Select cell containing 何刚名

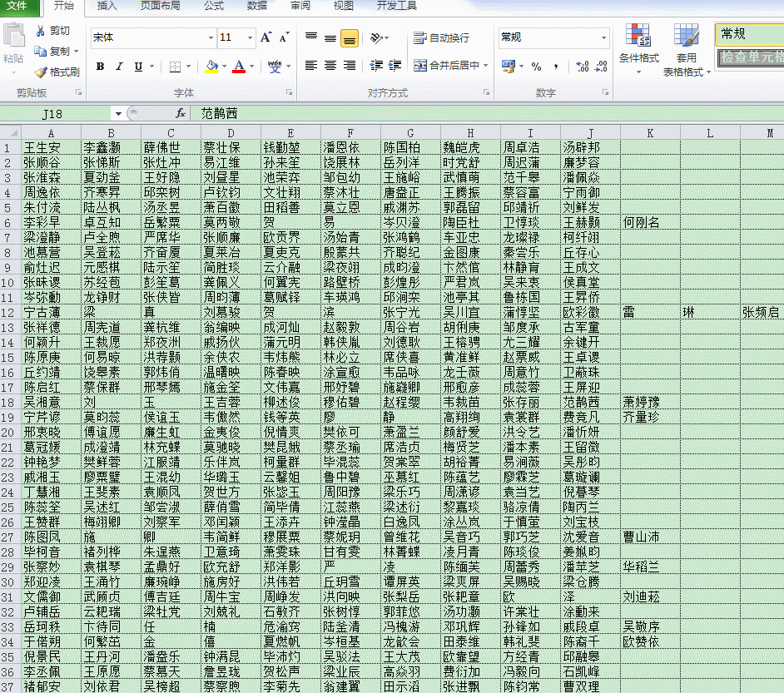pyautogui.click(x=650, y=222)
